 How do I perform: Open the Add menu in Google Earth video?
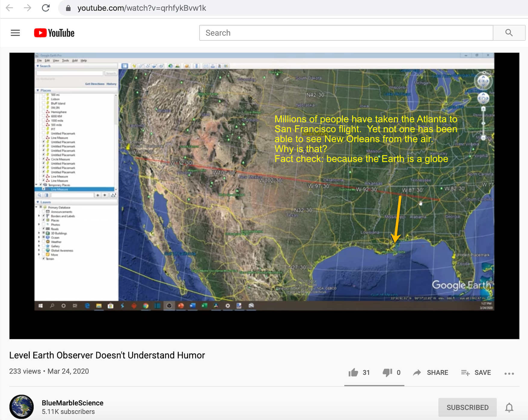point(75,60)
